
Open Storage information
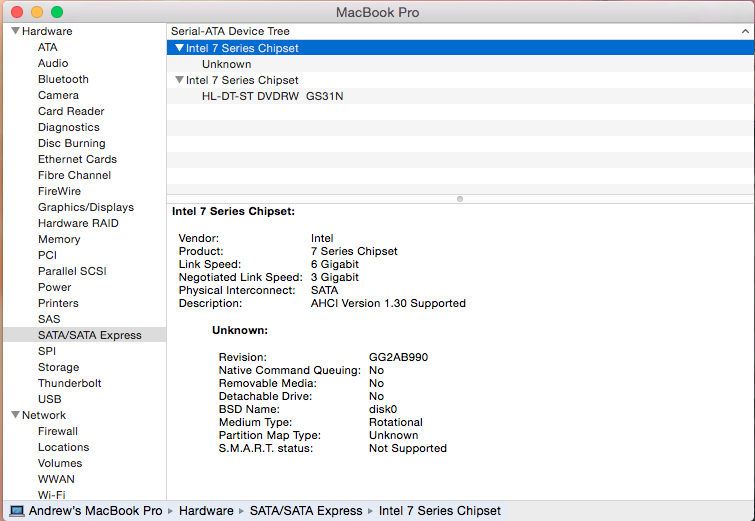click(58, 367)
